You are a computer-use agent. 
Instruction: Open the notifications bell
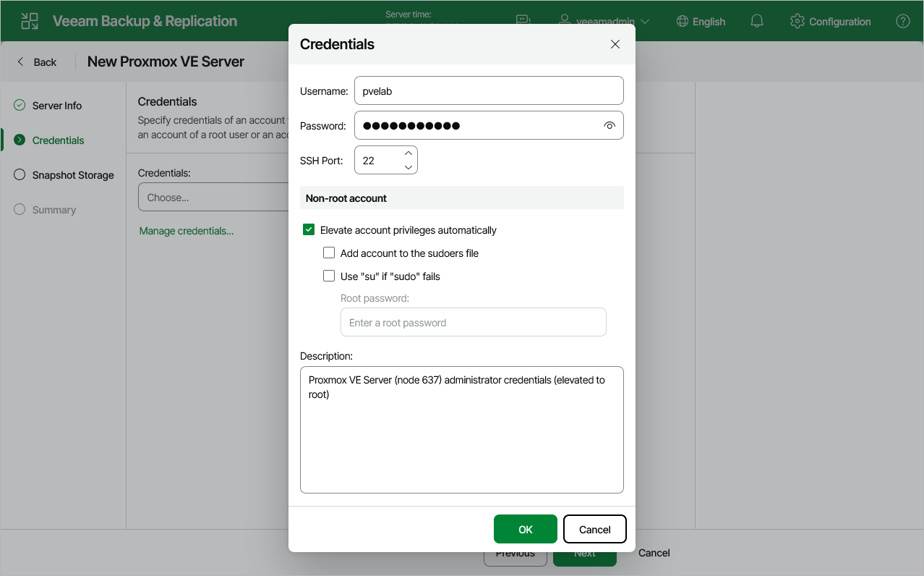click(757, 21)
